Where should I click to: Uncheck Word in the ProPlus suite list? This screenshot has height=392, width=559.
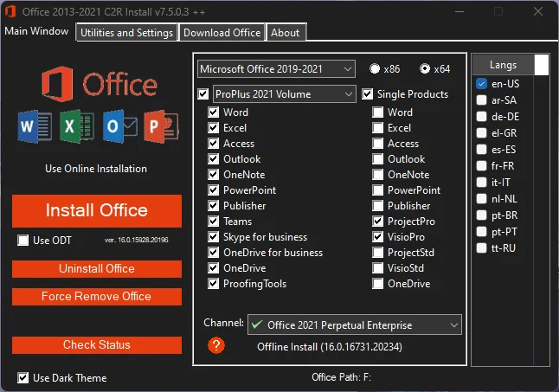(x=214, y=112)
